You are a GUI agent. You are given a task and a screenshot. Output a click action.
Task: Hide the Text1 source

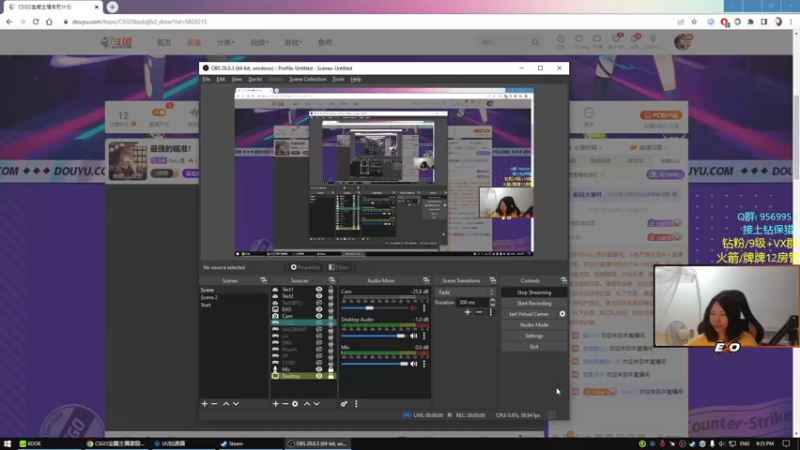(x=319, y=289)
